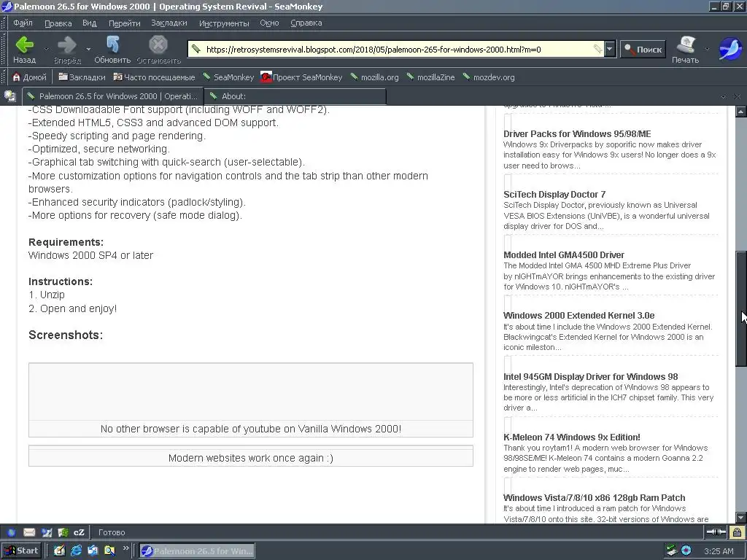Launch ChatZilla via the cZ icon
This screenshot has height=560, width=747.
pos(79,532)
